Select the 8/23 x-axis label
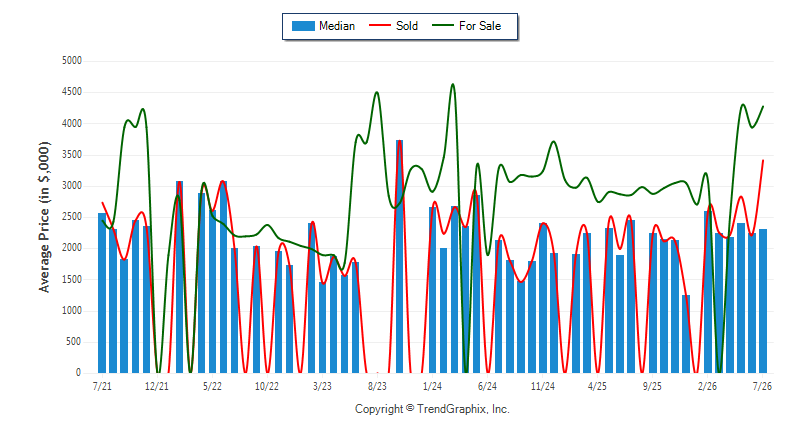 click(377, 386)
